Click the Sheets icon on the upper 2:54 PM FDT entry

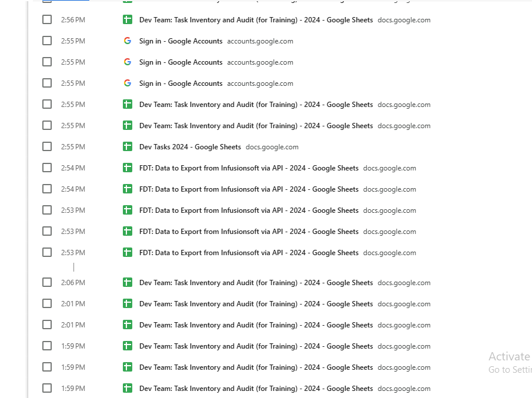tap(128, 168)
